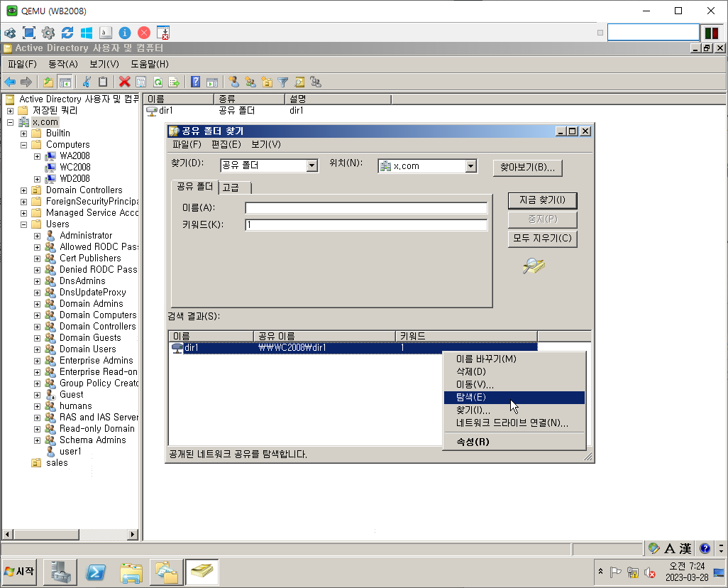Click the 지금 찾기(I) button
The image size is (728, 588).
pos(542,200)
